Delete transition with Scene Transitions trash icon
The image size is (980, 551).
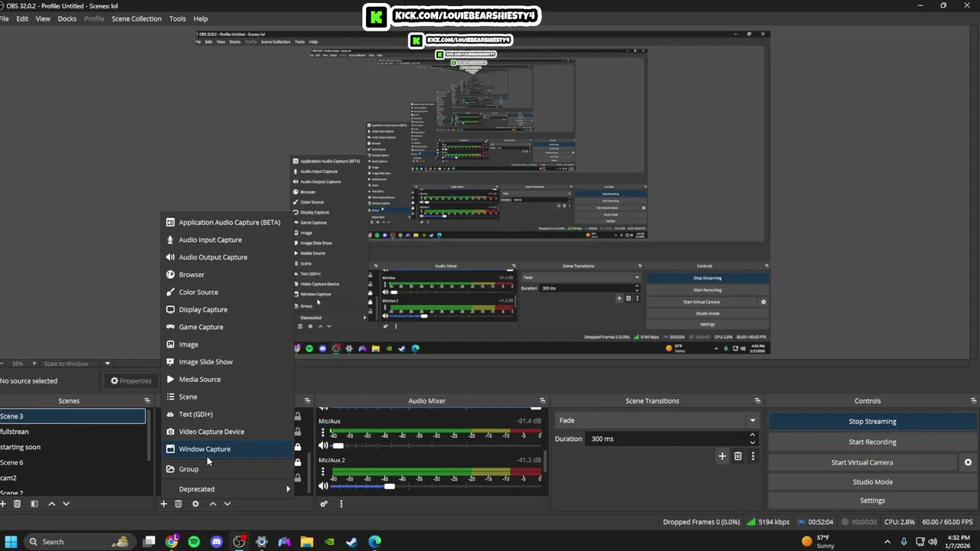(737, 456)
